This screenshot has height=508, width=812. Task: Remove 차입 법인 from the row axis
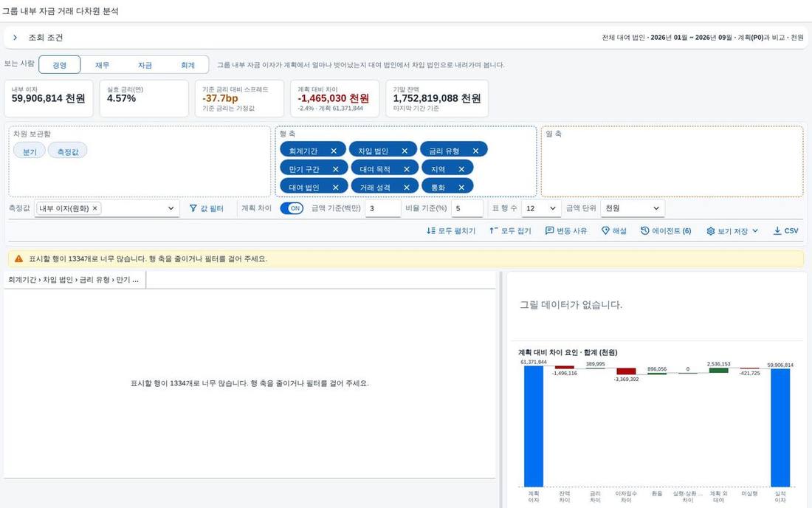click(x=405, y=151)
